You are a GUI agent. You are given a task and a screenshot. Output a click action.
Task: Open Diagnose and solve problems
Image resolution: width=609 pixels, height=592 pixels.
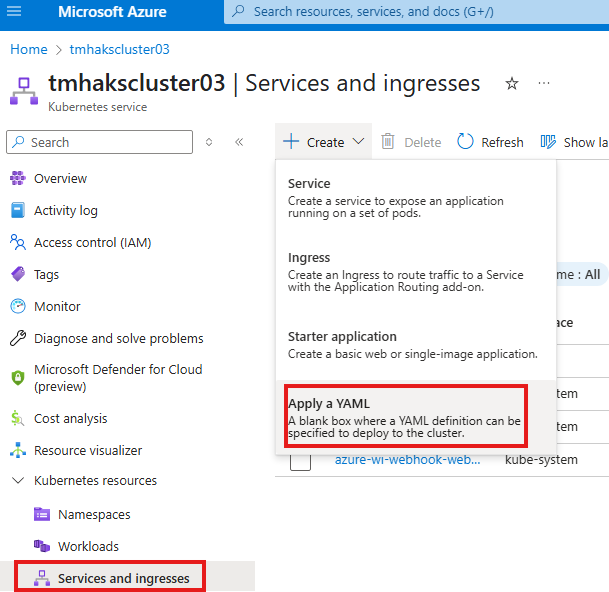(118, 338)
